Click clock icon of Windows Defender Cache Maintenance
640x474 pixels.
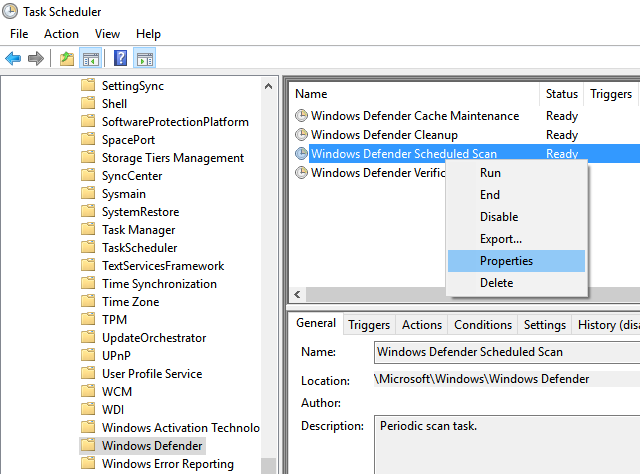coord(301,116)
